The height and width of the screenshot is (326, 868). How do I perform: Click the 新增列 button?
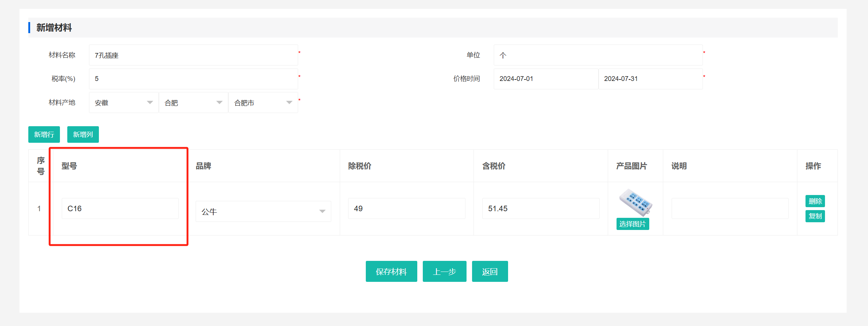pyautogui.click(x=83, y=134)
